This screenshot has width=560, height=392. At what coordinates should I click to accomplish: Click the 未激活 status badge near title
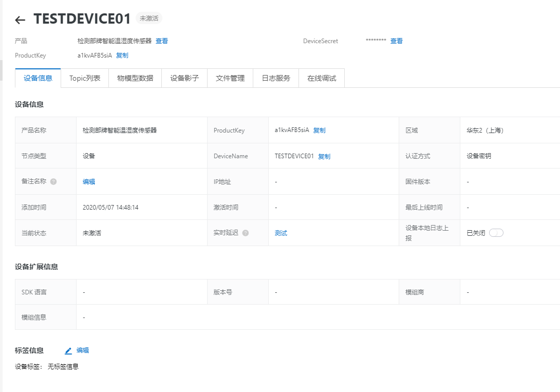click(149, 18)
